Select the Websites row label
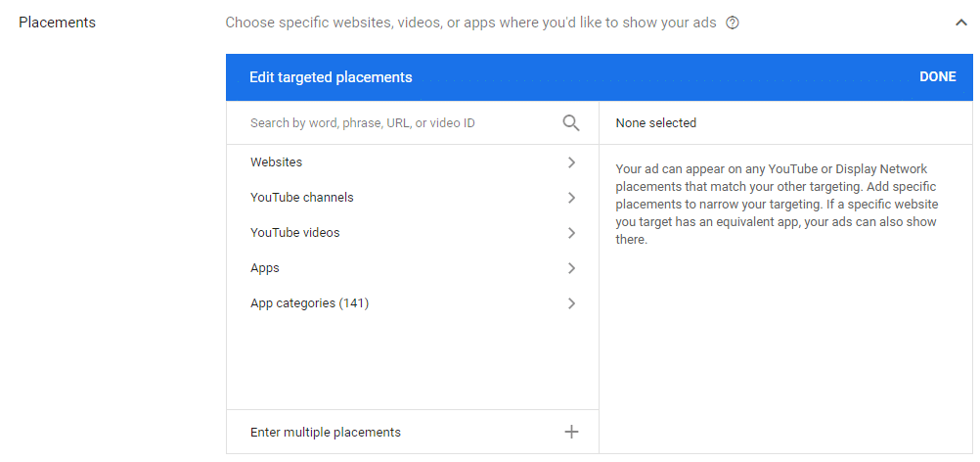Screen dimensions: 980x462 click(276, 162)
